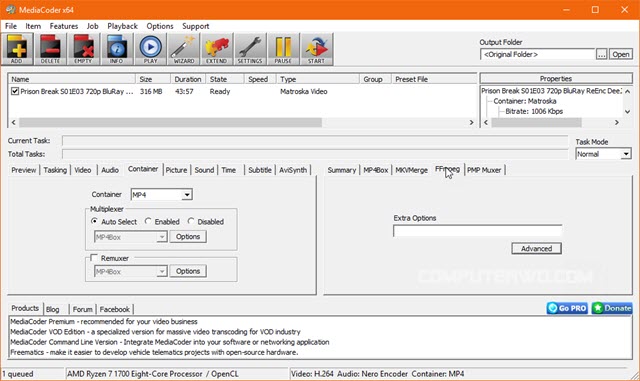The height and width of the screenshot is (381, 640).
Task: Launch the WIZARD toolbar icon
Action: 184,49
